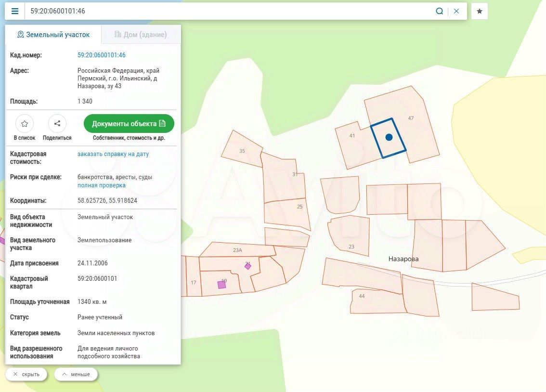Click the blue marker on selected parcel
Viewport: 546px width, 392px height.
tap(389, 137)
